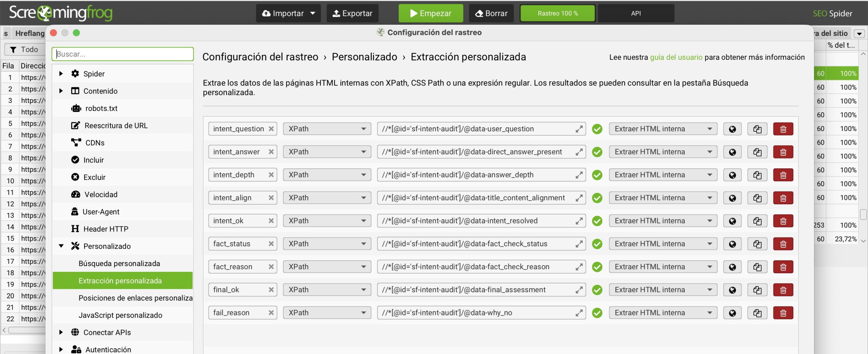Click the Velocidad speedometer icon

point(75,194)
